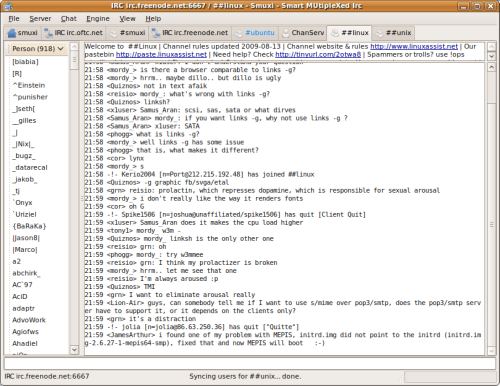The height and width of the screenshot is (386, 500).
Task: Select user AcID in person list
Action: [20, 297]
